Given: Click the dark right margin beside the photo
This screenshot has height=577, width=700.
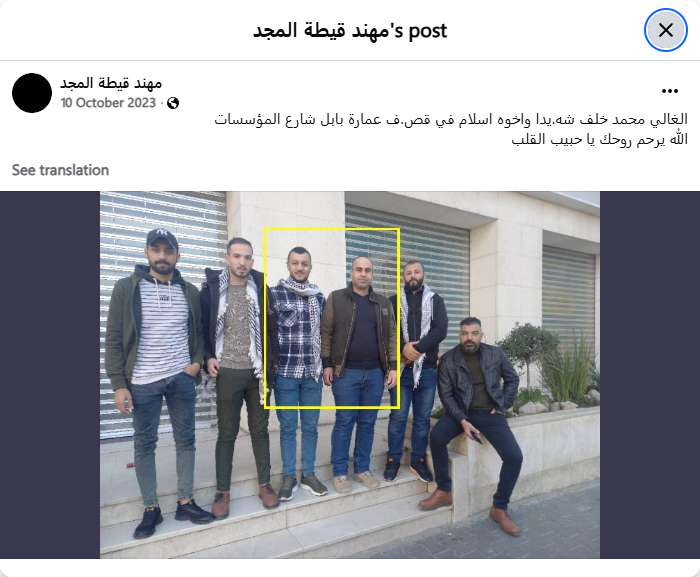Looking at the screenshot, I should [x=650, y=375].
